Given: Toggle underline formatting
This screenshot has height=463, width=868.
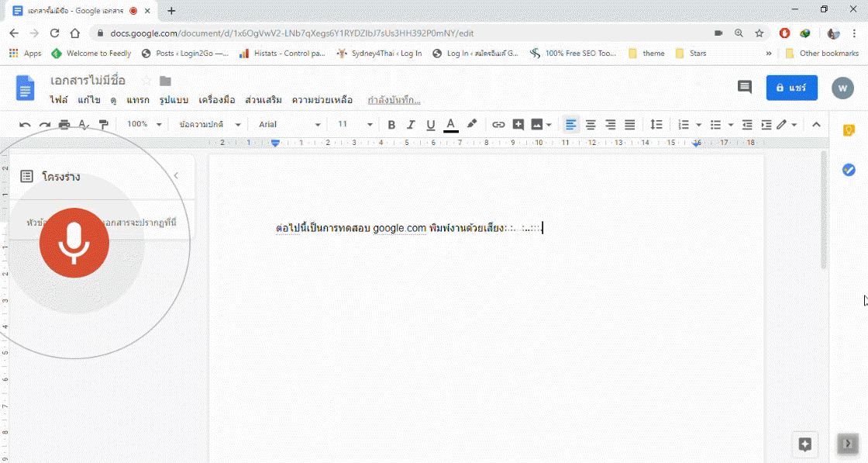Looking at the screenshot, I should 431,125.
